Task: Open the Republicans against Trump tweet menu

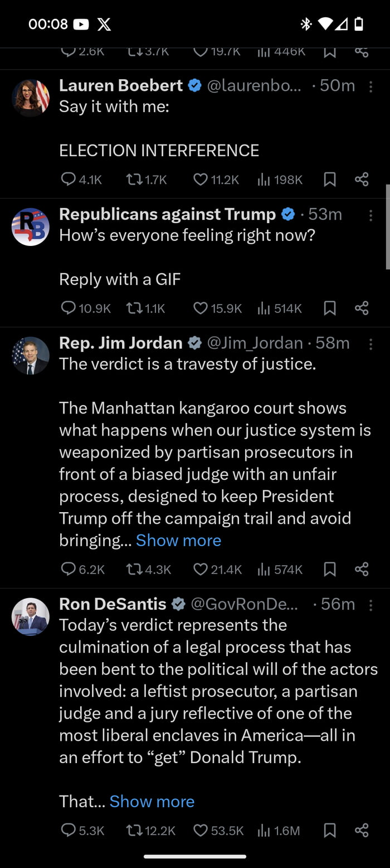Action: pos(370,215)
